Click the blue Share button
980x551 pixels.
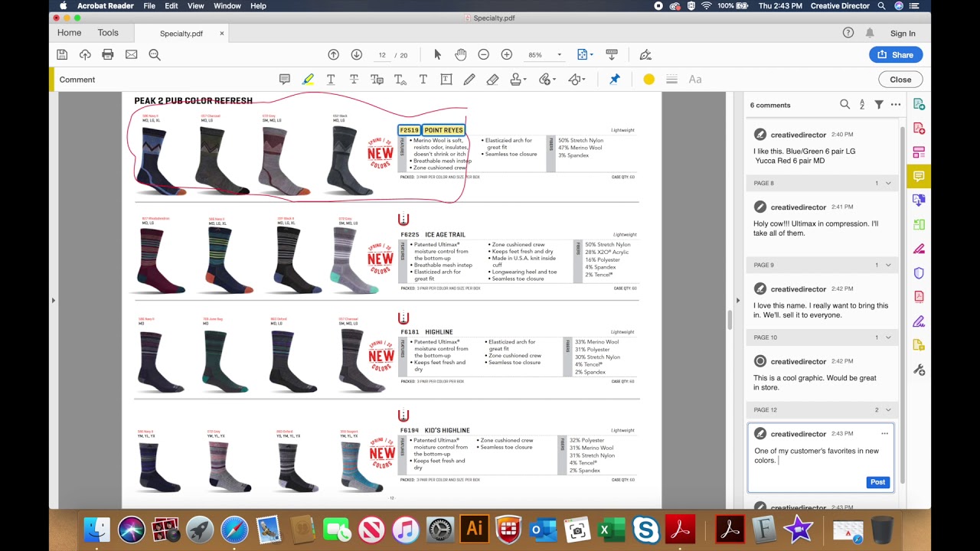coord(896,54)
